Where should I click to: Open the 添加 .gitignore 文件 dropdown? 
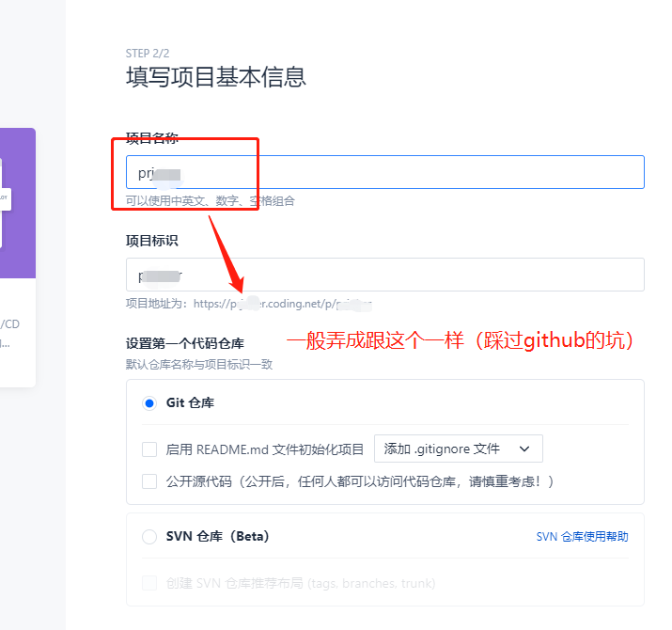click(x=458, y=449)
